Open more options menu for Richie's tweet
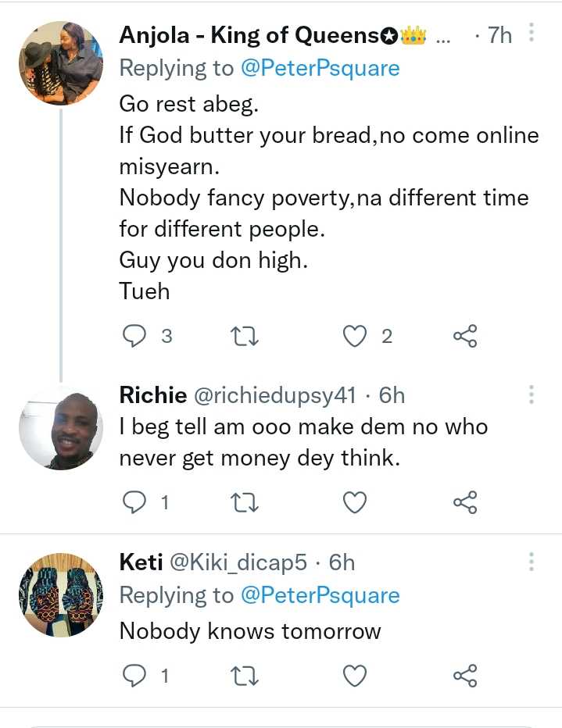 (x=532, y=394)
